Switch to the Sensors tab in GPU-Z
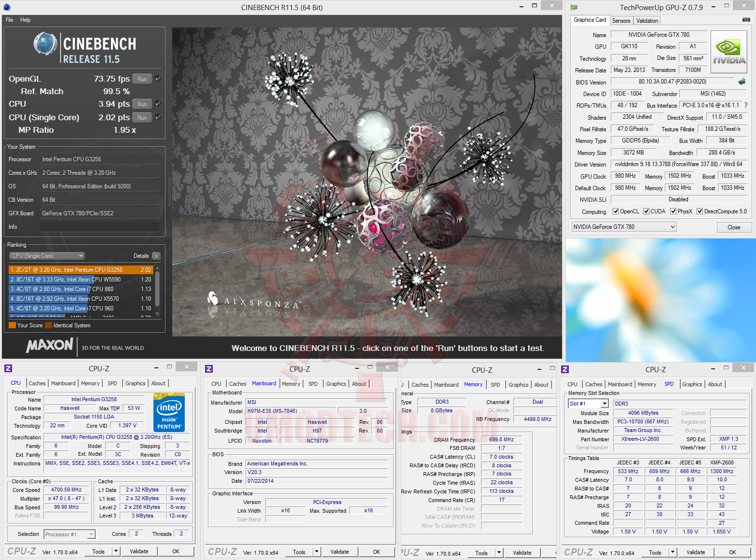This screenshot has width=756, height=560. [621, 21]
